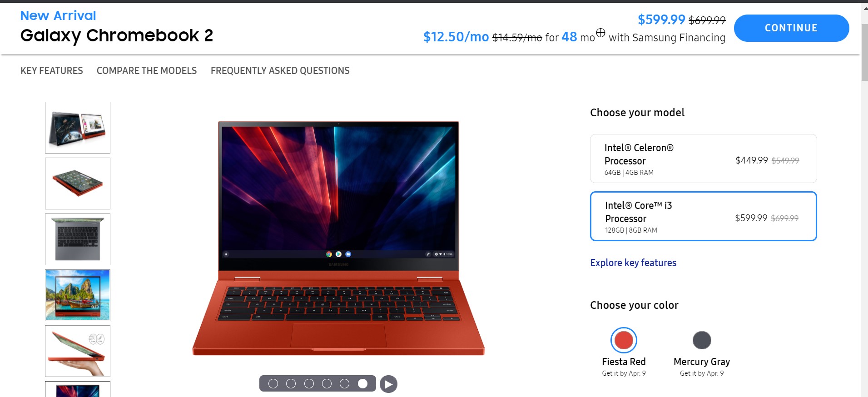The image size is (868, 397).
Task: Select the last filled carousel dot
Action: (362, 384)
